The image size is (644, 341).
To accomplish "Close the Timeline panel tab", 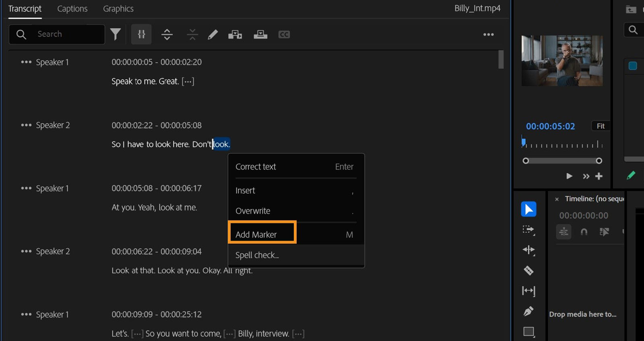I will pyautogui.click(x=557, y=199).
